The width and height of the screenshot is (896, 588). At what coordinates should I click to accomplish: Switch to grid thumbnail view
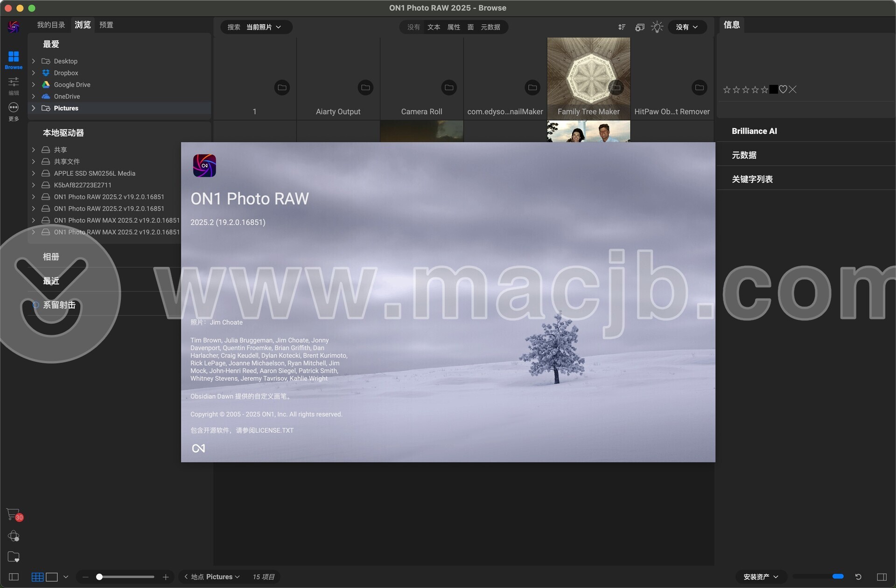37,577
